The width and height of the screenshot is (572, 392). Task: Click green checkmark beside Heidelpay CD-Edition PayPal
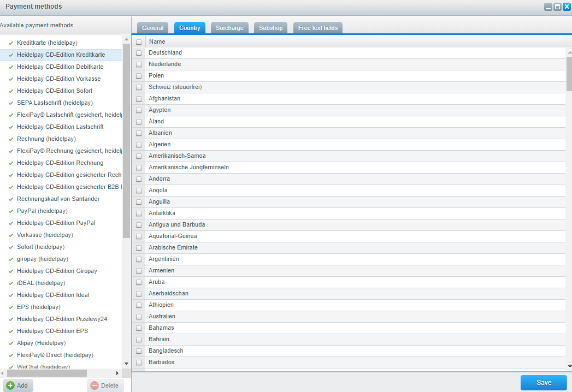(11, 223)
